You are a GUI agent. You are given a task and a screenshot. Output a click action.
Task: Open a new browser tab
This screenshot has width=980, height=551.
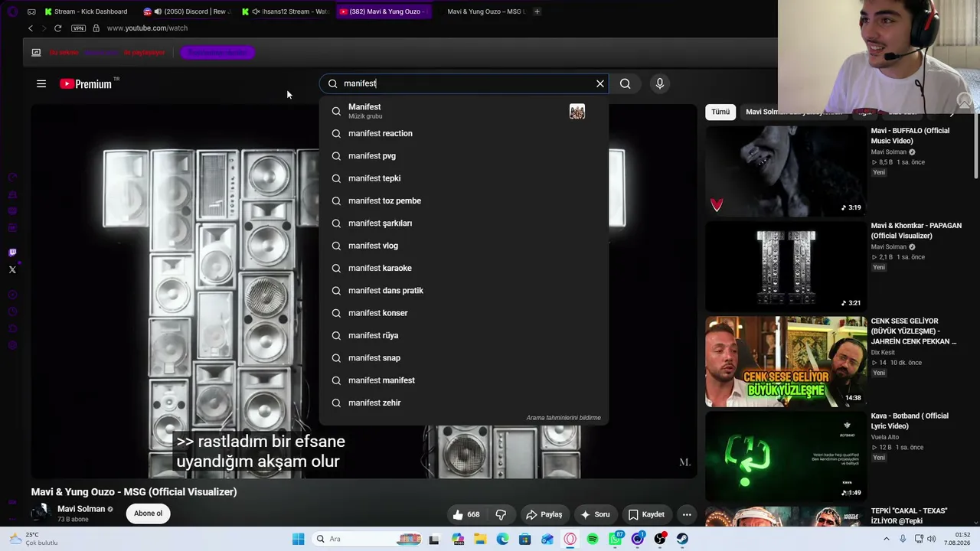(537, 11)
